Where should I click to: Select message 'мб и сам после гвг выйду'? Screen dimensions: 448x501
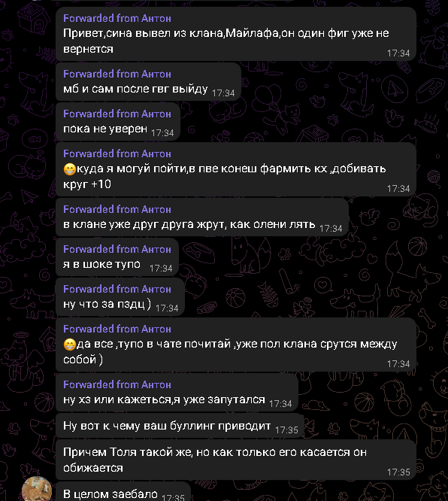pyautogui.click(x=148, y=81)
